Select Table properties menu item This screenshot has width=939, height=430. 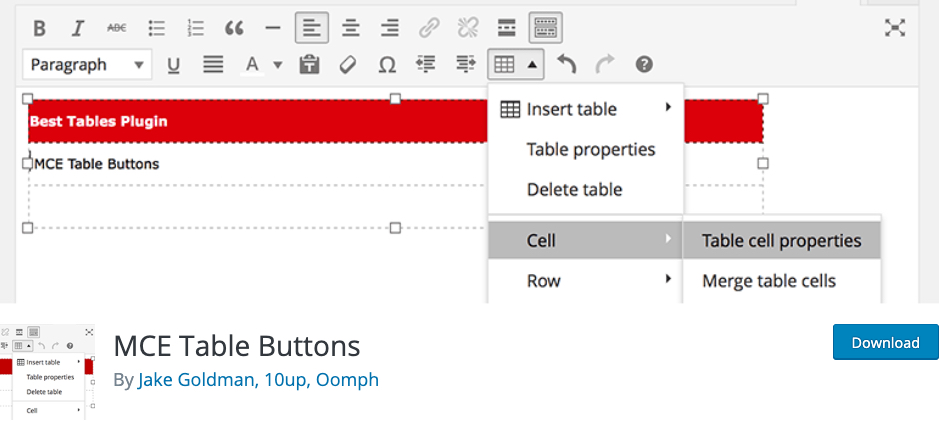pos(586,150)
